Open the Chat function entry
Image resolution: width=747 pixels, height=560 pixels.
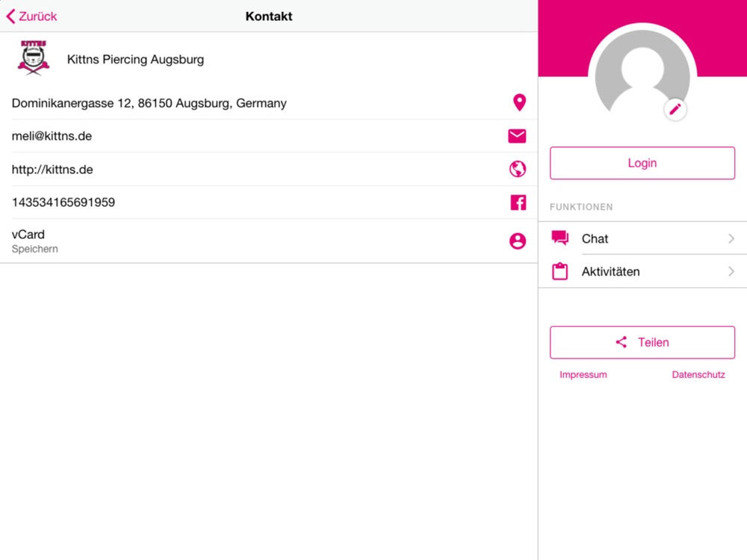click(595, 239)
